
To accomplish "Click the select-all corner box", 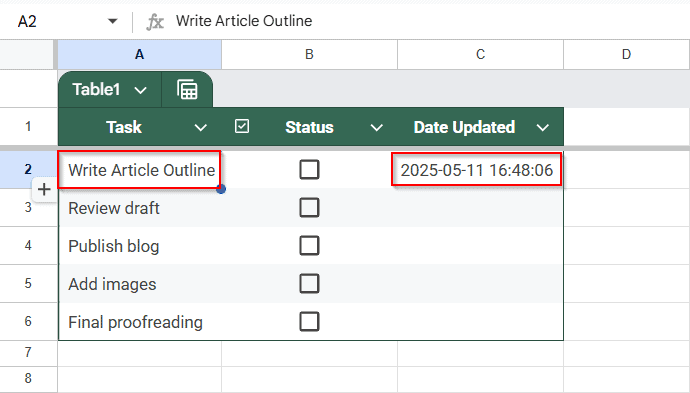I will 26,54.
